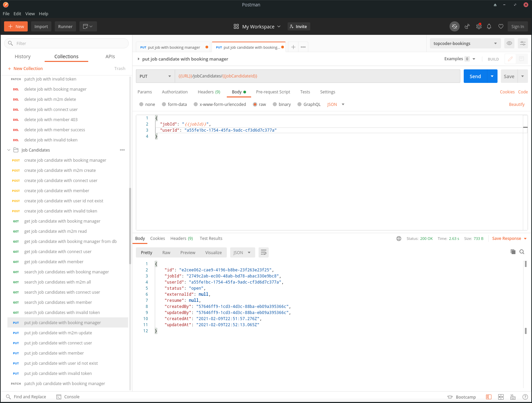This screenshot has width=532, height=403.
Task: Open the new window layout dropdown icon
Action: [x=88, y=26]
